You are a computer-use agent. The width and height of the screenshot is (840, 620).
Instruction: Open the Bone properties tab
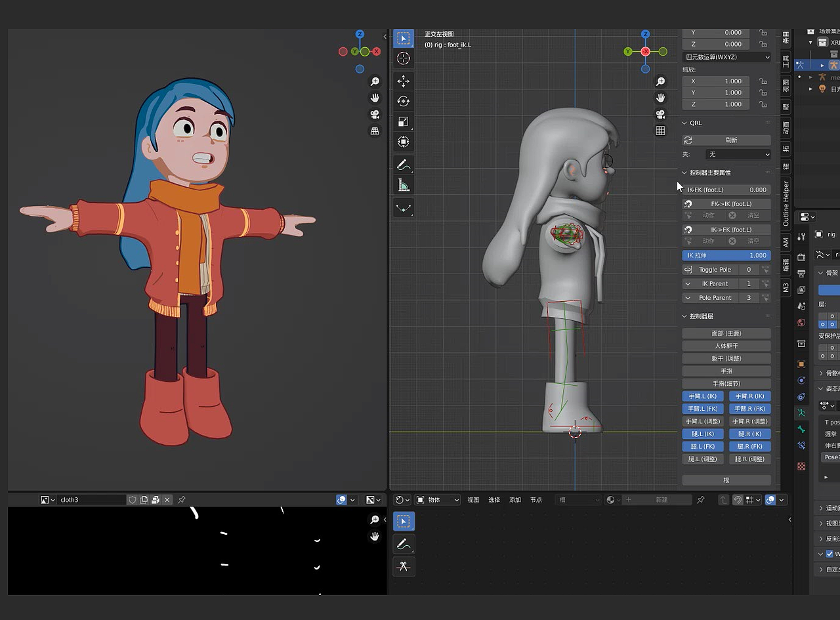click(x=801, y=429)
